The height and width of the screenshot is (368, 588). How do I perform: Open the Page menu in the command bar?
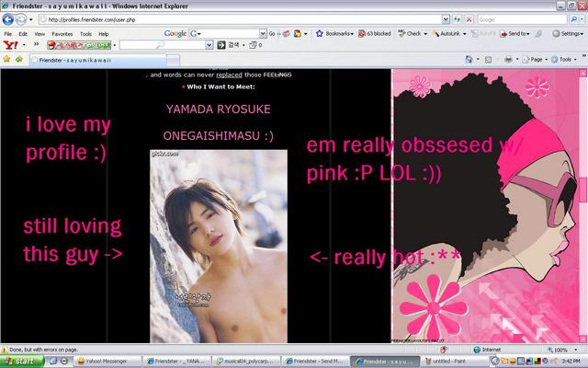pos(535,59)
